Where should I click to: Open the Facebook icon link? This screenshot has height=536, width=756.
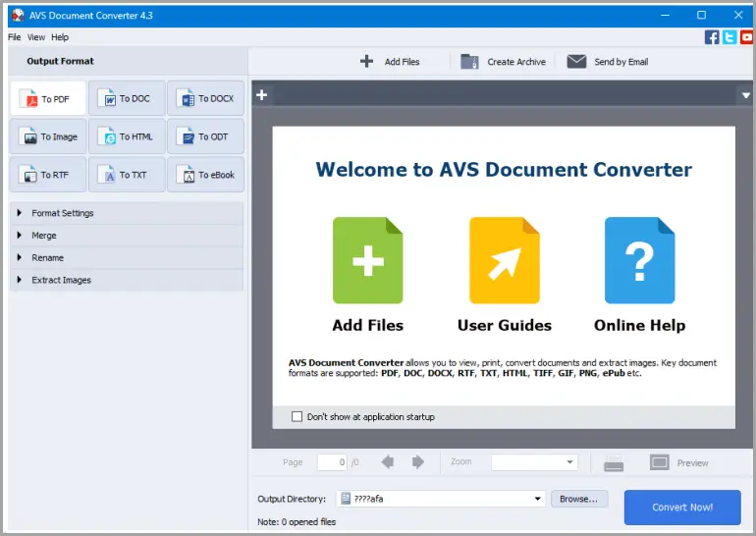pyautogui.click(x=712, y=37)
